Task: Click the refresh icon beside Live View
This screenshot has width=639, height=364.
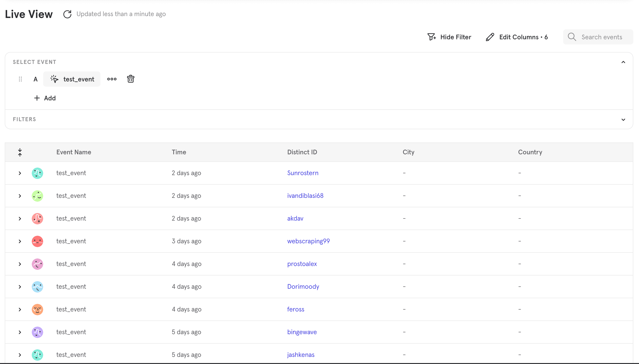Action: click(x=67, y=14)
